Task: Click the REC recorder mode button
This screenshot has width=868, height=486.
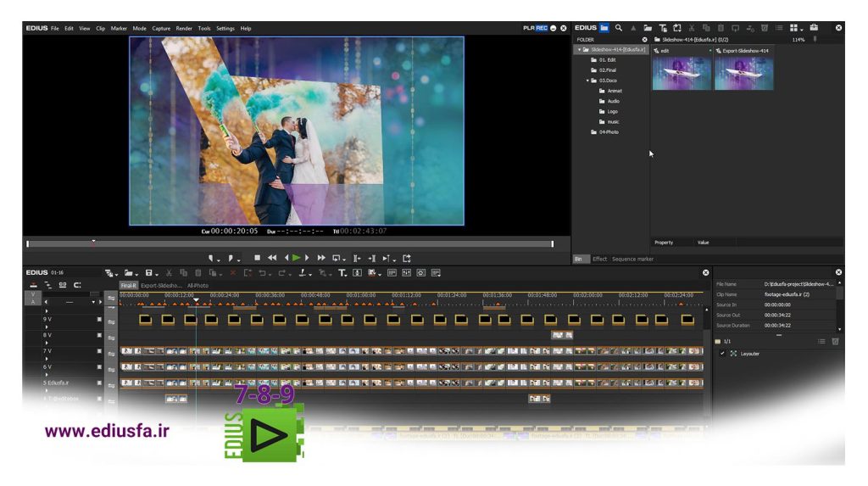Action: click(542, 28)
